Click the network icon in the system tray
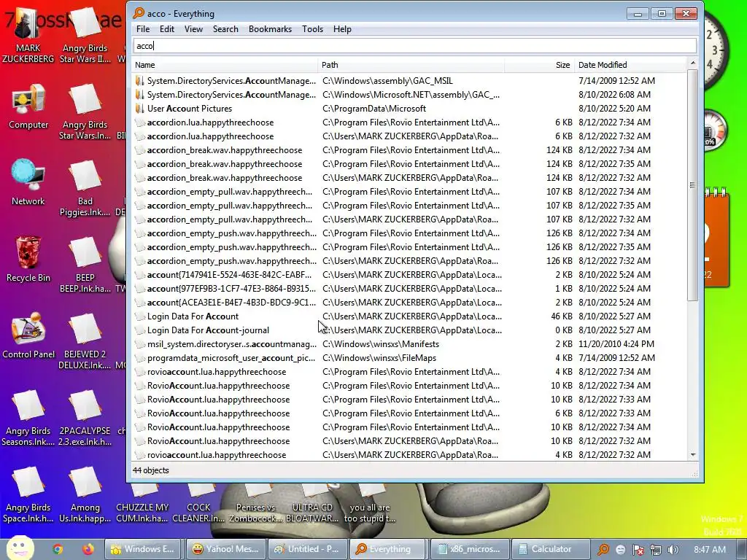Image resolution: width=747 pixels, height=560 pixels. point(656,550)
